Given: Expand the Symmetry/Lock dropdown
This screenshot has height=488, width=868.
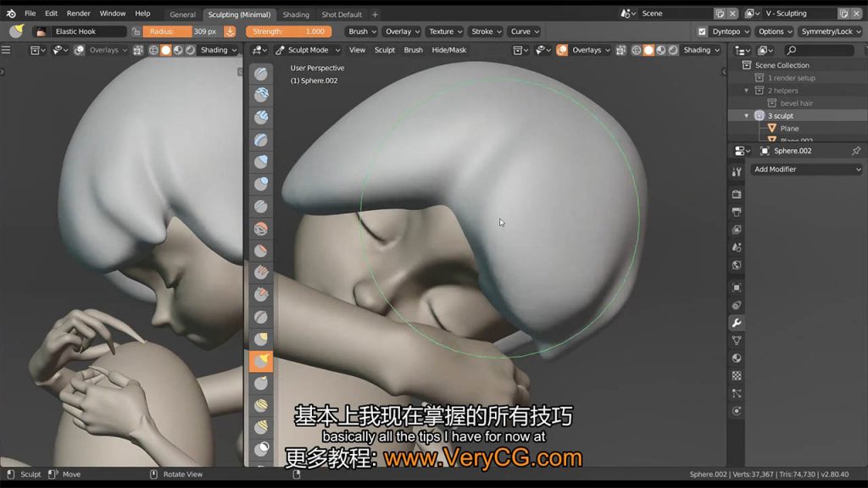Looking at the screenshot, I should pos(831,31).
